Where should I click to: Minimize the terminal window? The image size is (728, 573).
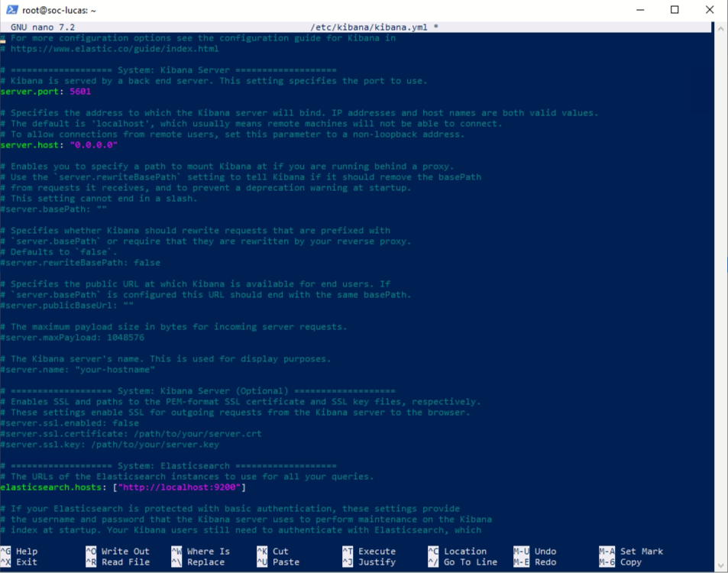[x=639, y=10]
